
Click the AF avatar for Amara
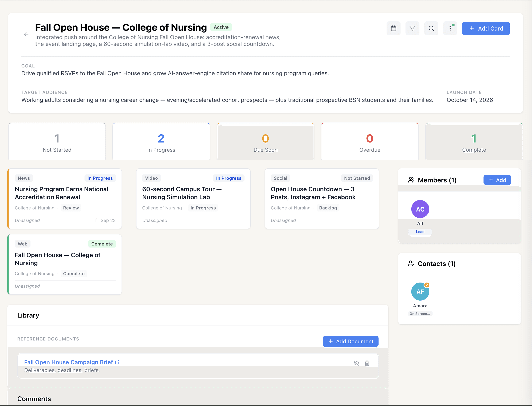pyautogui.click(x=420, y=292)
